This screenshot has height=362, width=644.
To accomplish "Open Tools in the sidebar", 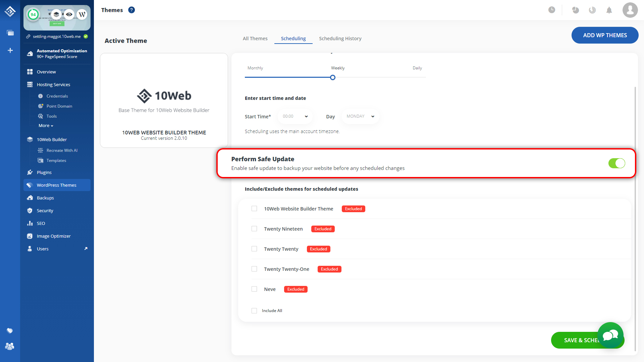I will [x=51, y=116].
